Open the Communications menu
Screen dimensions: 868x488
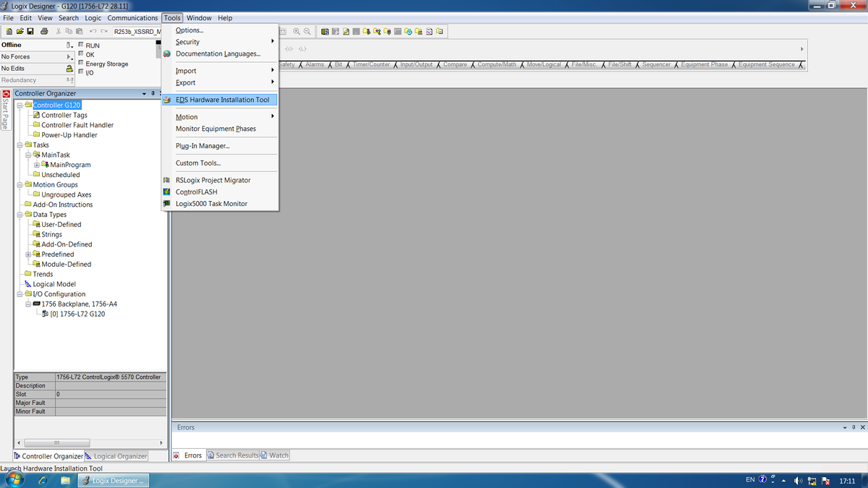pyautogui.click(x=132, y=18)
